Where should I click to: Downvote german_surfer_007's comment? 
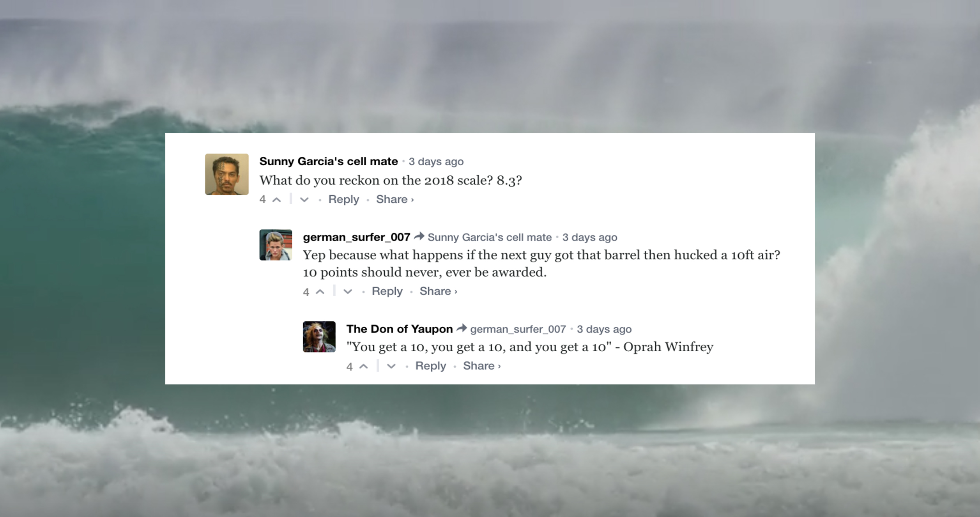point(348,292)
